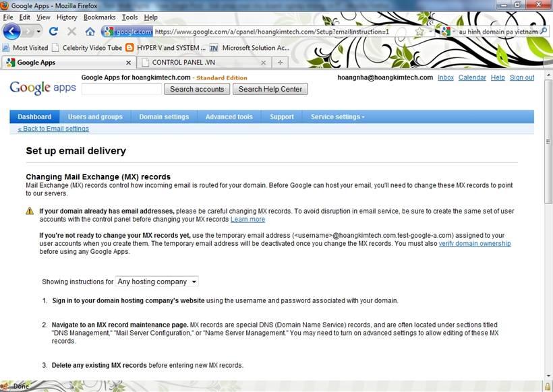This screenshot has width=553, height=392.
Task: Expand the Any hosting company dropdown
Action: [x=156, y=282]
